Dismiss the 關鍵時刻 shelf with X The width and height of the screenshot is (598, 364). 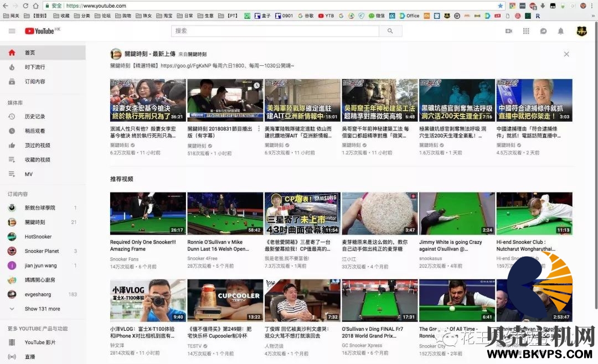(566, 54)
